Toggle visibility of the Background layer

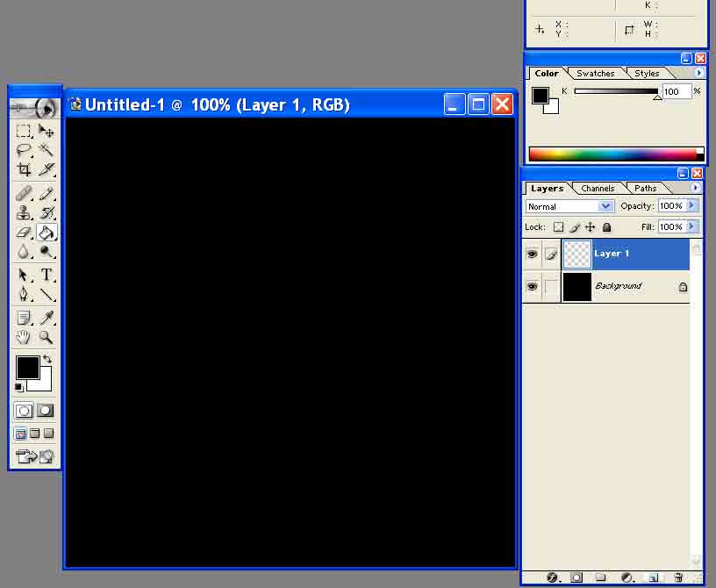pos(532,286)
